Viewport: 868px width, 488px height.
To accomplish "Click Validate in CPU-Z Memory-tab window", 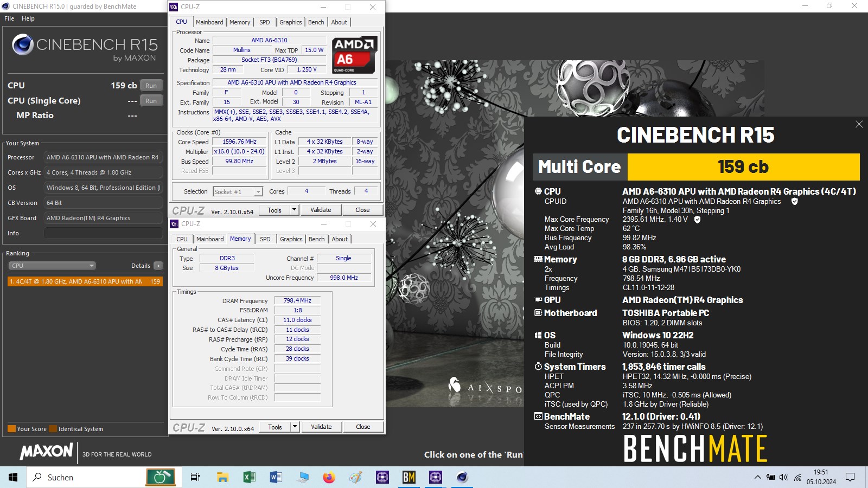I will tap(321, 427).
